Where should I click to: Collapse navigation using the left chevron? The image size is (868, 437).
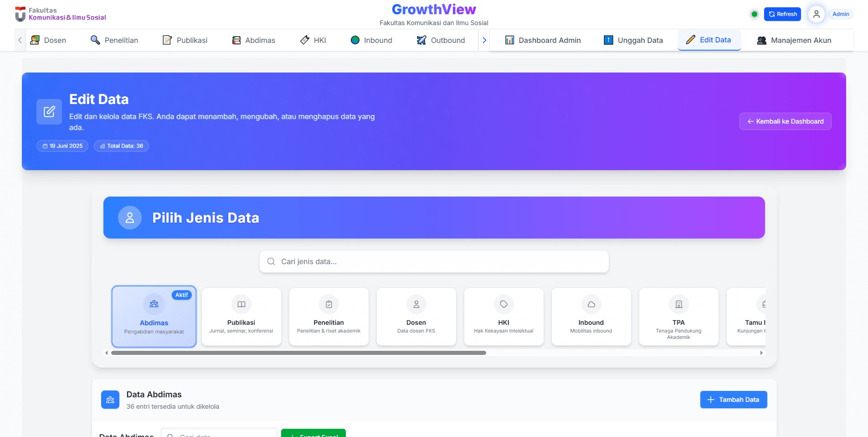pos(20,40)
